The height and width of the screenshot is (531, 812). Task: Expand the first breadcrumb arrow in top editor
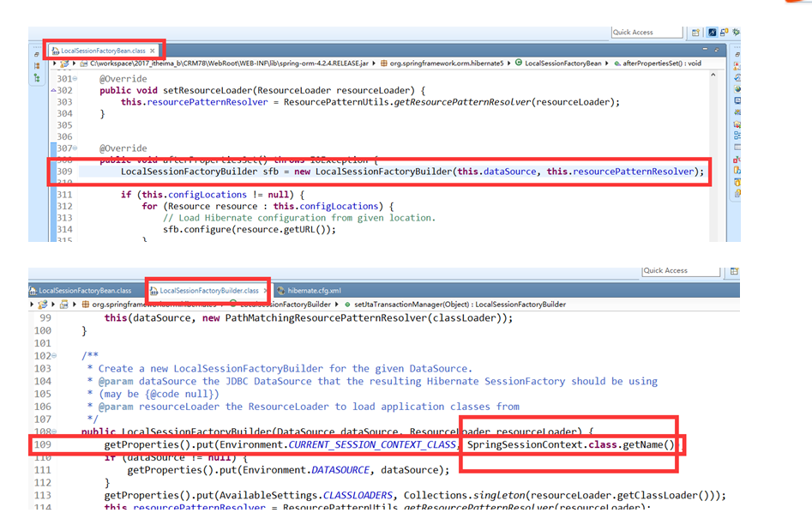point(54,63)
